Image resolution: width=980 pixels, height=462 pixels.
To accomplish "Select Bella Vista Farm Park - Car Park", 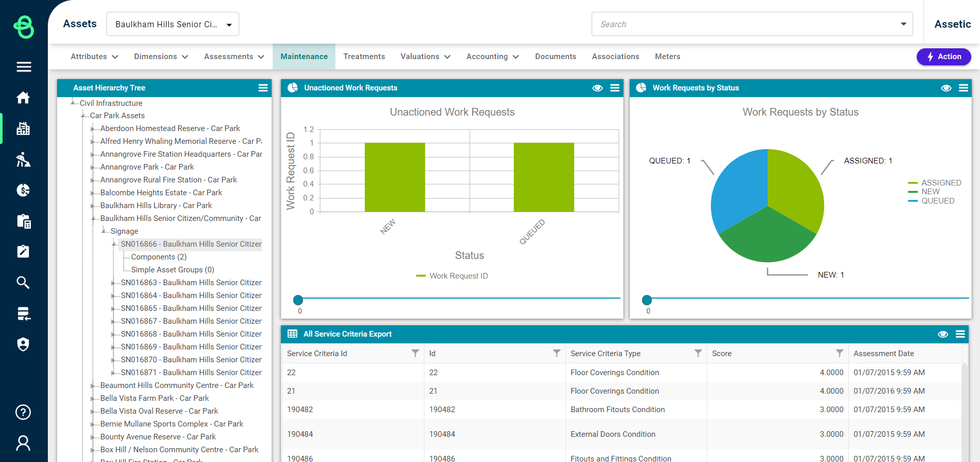I will (154, 398).
